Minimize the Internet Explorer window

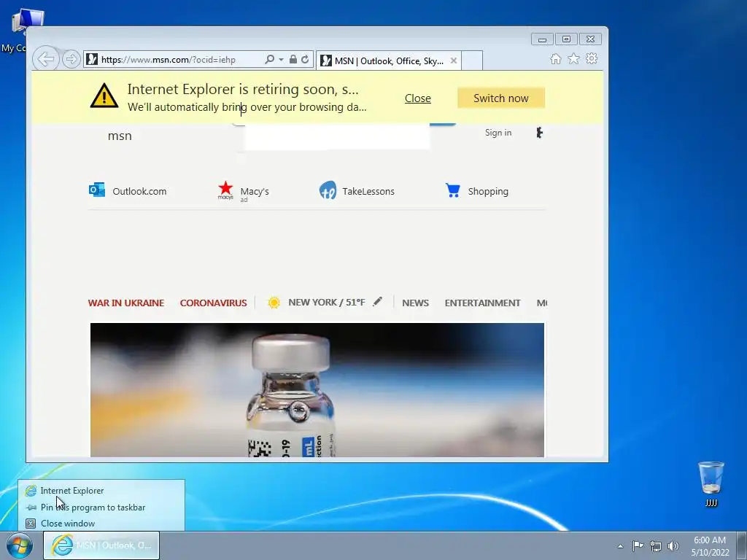(542, 39)
